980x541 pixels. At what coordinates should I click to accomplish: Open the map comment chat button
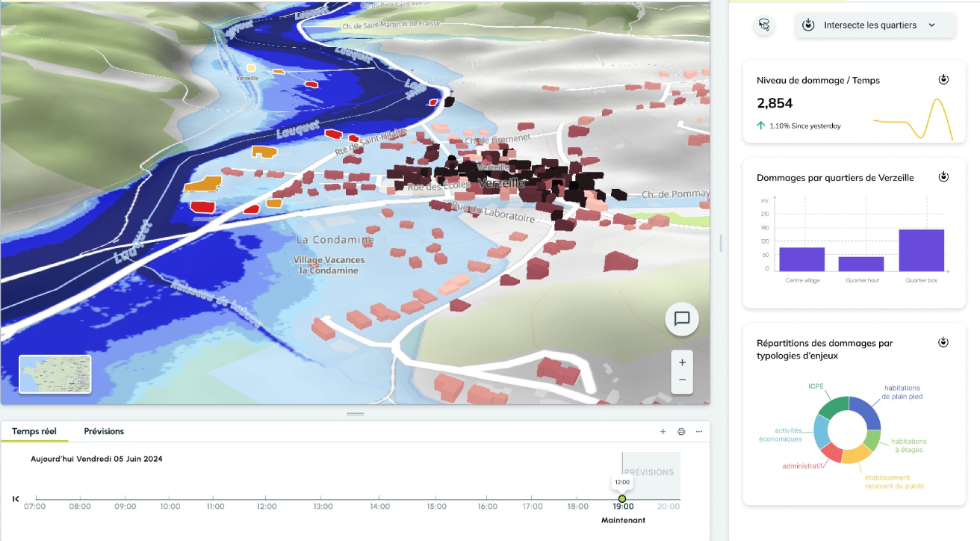point(681,319)
